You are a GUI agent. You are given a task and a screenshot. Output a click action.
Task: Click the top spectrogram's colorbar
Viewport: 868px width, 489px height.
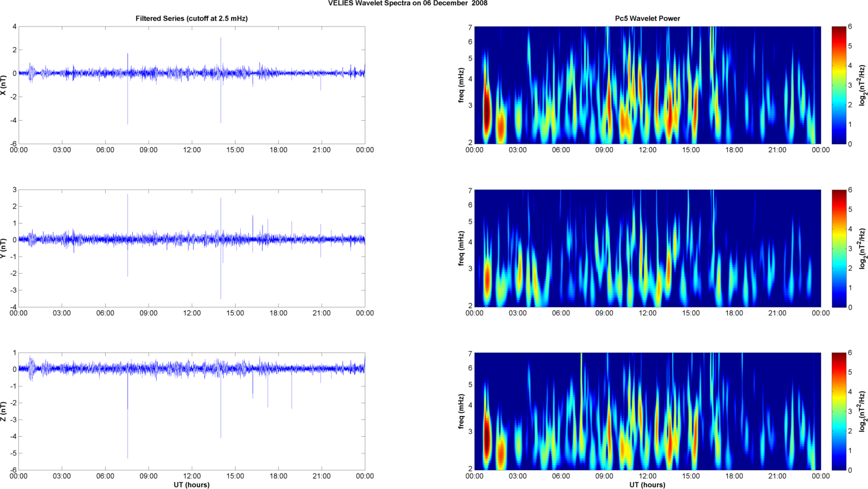tap(839, 85)
